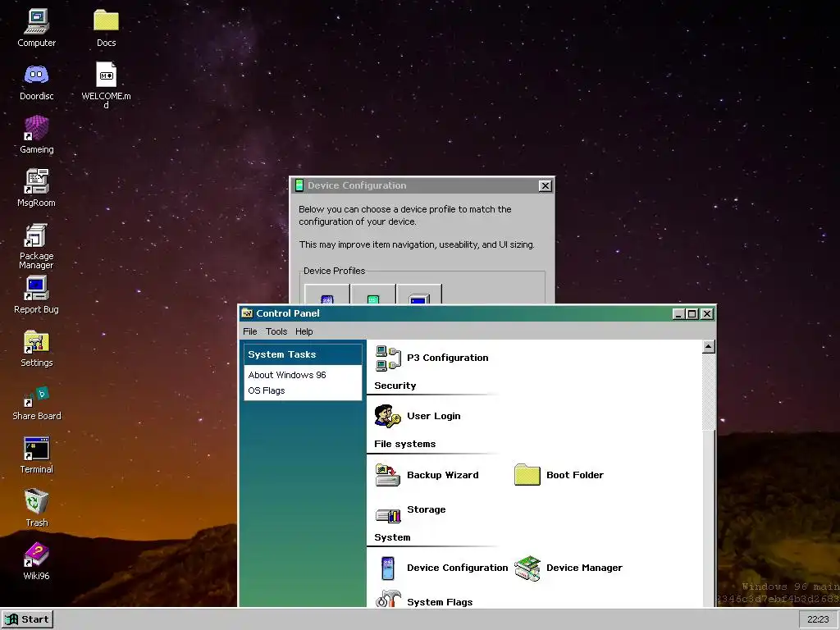Click the File systems section heading
The image size is (840, 630).
pos(404,444)
